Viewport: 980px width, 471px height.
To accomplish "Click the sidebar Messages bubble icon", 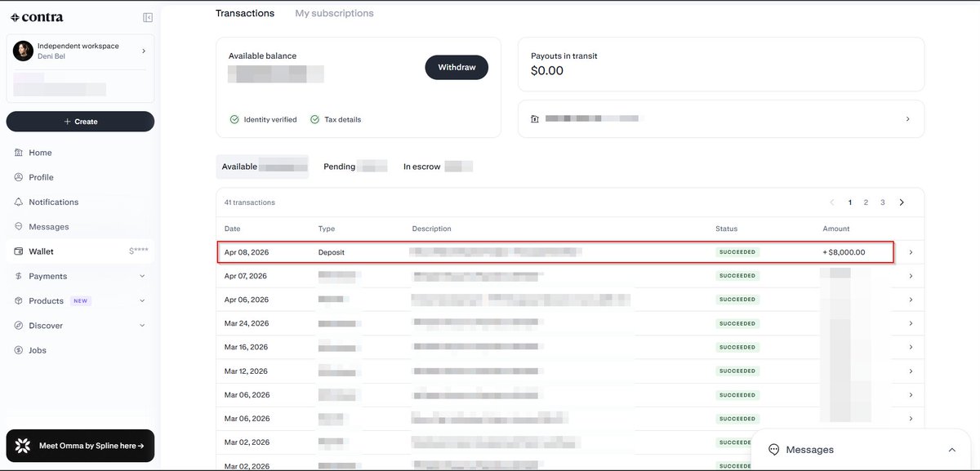I will [19, 227].
